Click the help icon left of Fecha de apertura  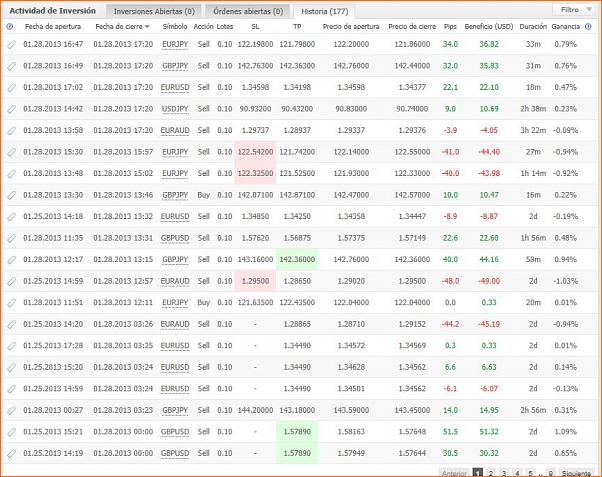pyautogui.click(x=10, y=26)
